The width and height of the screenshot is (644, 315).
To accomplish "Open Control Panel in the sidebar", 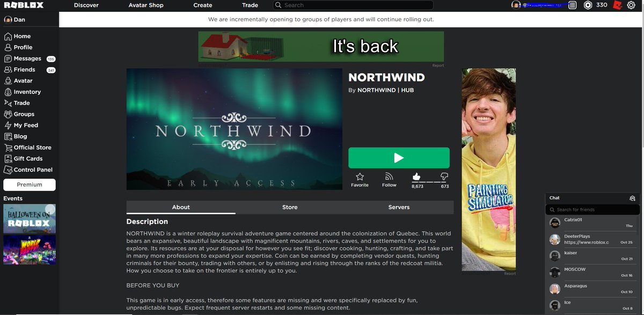I will [28, 170].
